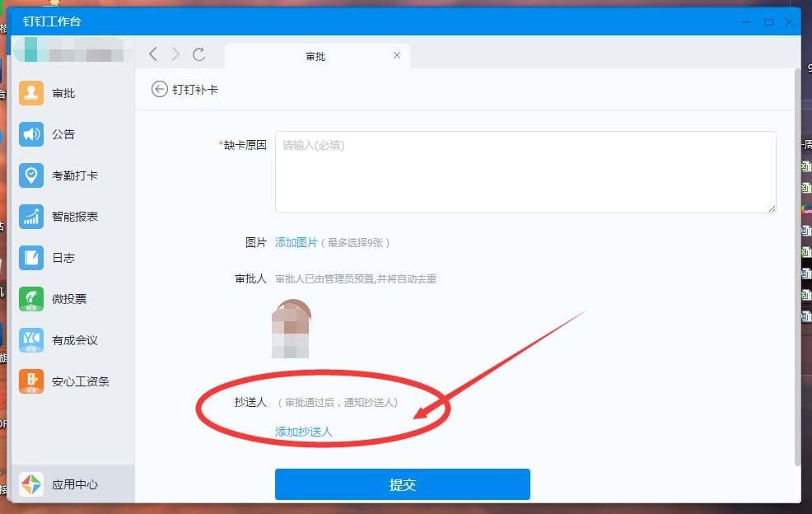Switch to the 审批 tab
The image size is (812, 514).
(x=316, y=56)
